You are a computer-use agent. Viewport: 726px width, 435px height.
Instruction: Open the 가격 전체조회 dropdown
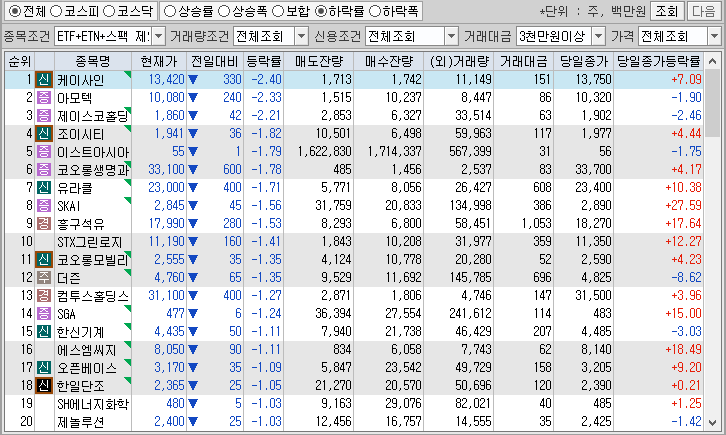point(714,36)
